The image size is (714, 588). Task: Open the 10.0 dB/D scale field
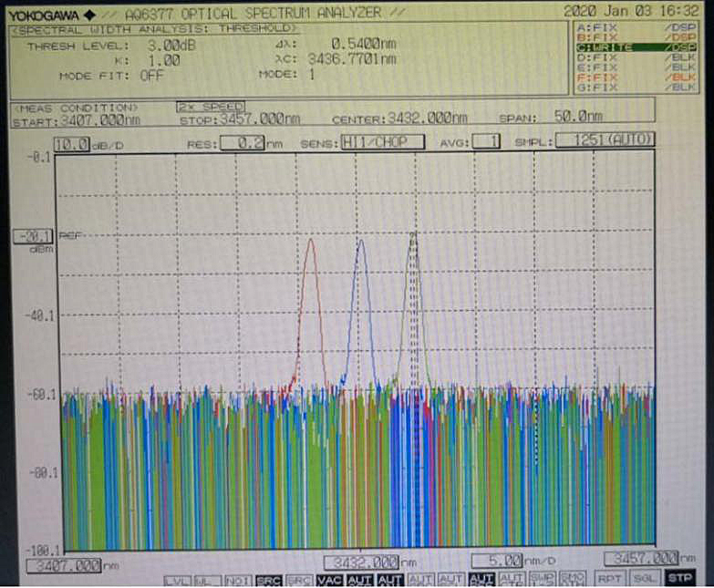click(x=71, y=144)
